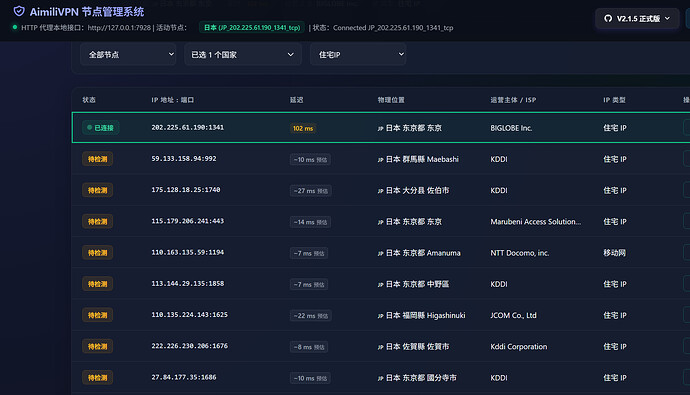The height and width of the screenshot is (395, 690).
Task: Select IP address 27.84.177.35:1686
Action: [x=184, y=377]
